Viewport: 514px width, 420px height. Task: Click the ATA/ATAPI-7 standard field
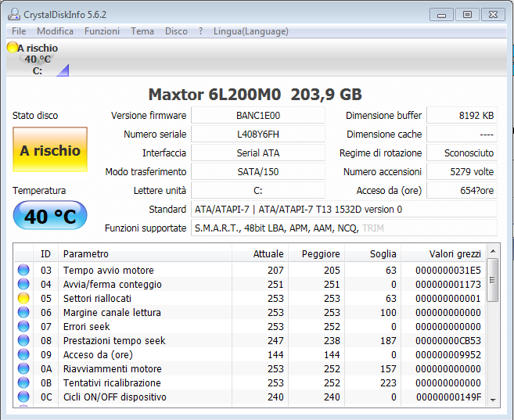[x=344, y=210]
